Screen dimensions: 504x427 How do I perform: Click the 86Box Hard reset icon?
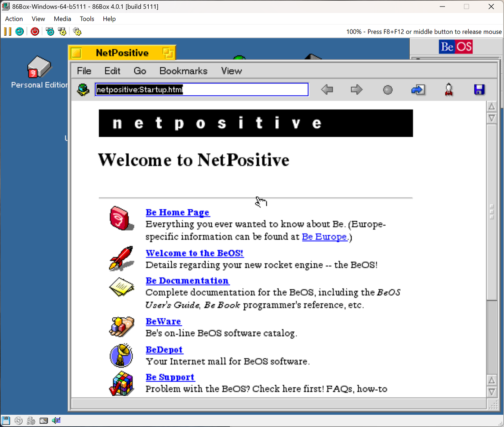(20, 32)
